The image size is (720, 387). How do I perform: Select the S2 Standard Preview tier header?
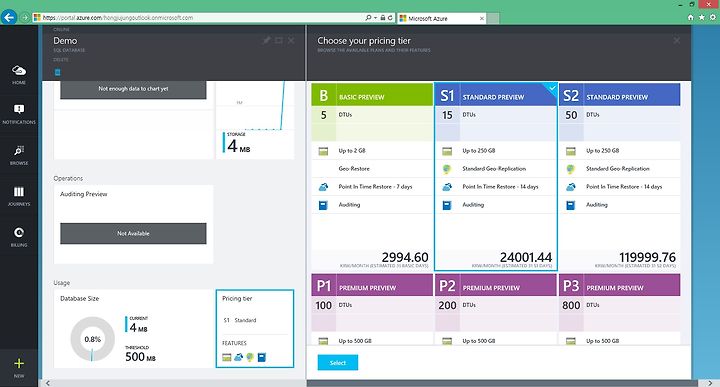[619, 95]
